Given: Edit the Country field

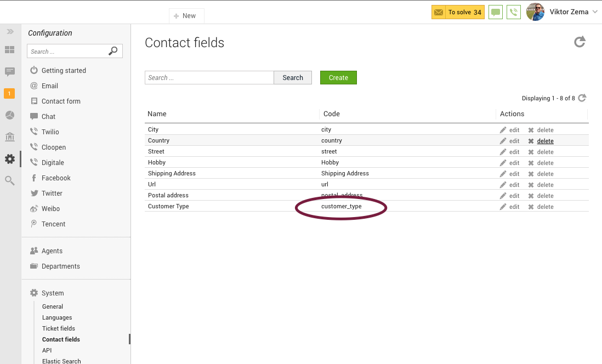Looking at the screenshot, I should click(x=509, y=141).
